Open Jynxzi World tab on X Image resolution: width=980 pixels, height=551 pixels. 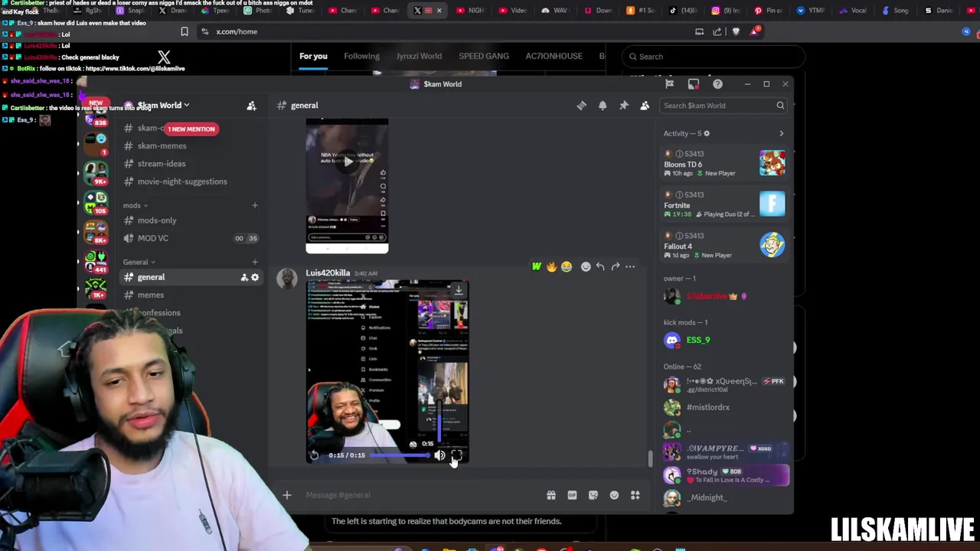tap(419, 56)
